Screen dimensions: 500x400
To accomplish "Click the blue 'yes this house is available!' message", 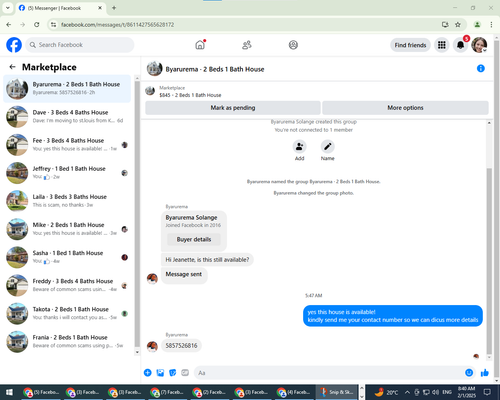I will click(x=393, y=316).
